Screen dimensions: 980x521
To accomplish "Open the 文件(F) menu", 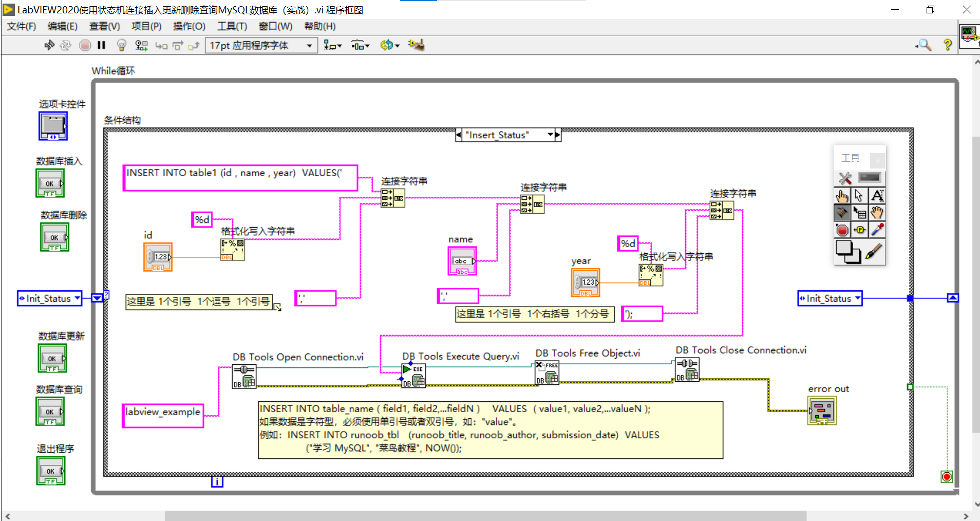I will [22, 26].
